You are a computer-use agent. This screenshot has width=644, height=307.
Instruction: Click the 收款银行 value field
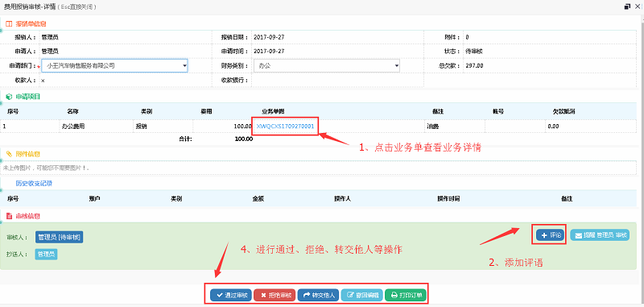click(337, 80)
